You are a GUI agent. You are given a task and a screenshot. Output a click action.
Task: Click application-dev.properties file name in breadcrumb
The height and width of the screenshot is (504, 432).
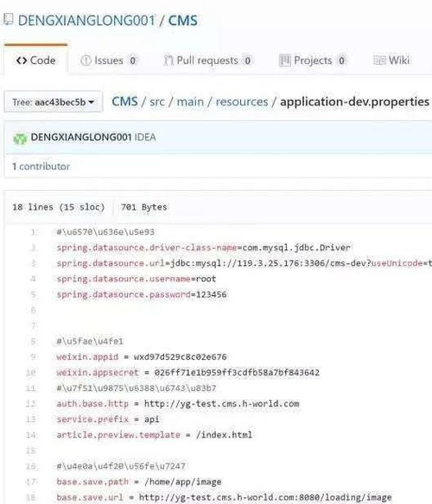point(354,102)
